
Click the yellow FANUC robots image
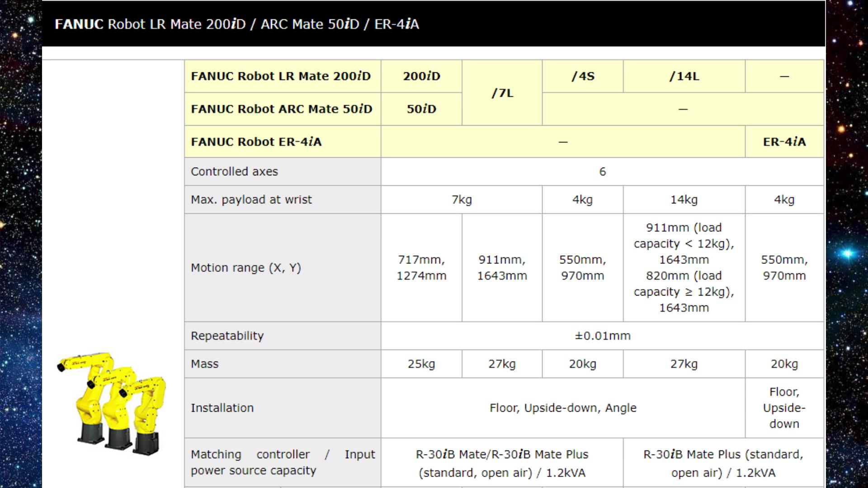[112, 402]
